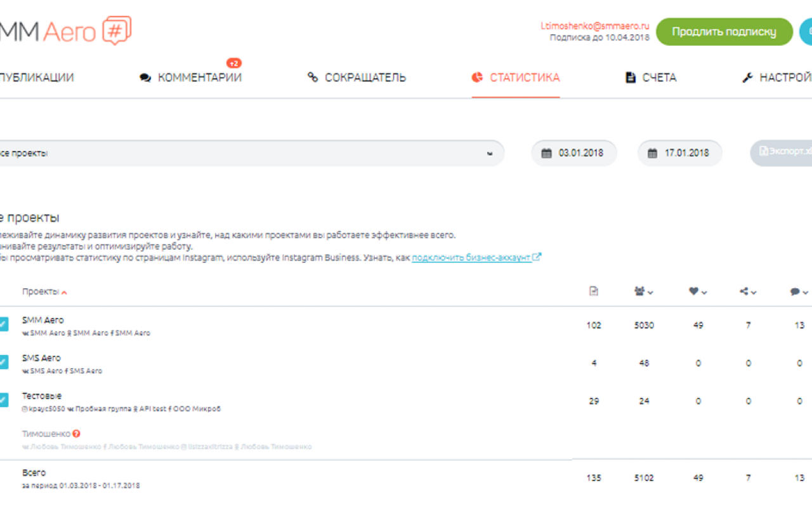
Task: Open the Сокращатель tab
Action: click(357, 78)
